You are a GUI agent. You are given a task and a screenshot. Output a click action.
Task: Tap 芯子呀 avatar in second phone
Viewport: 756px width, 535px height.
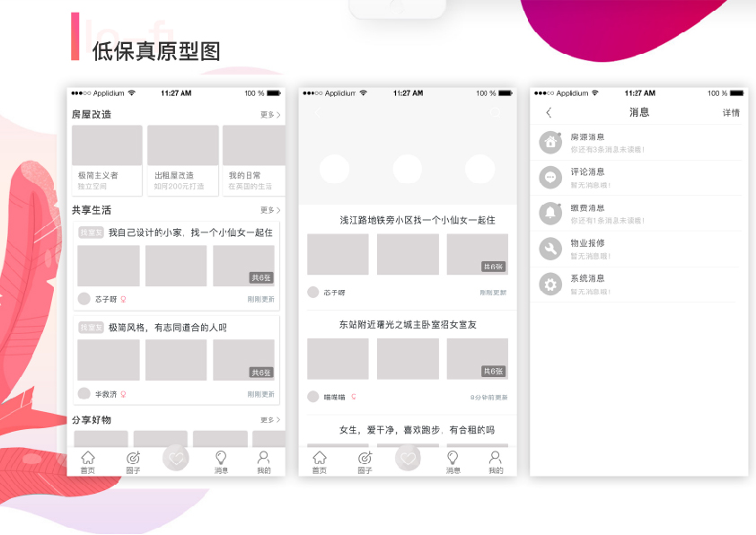(x=313, y=292)
